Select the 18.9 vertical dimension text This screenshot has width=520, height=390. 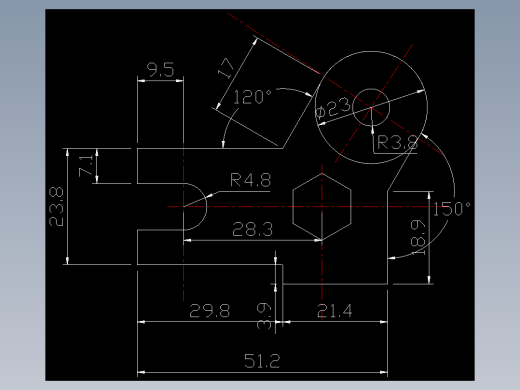pos(418,237)
